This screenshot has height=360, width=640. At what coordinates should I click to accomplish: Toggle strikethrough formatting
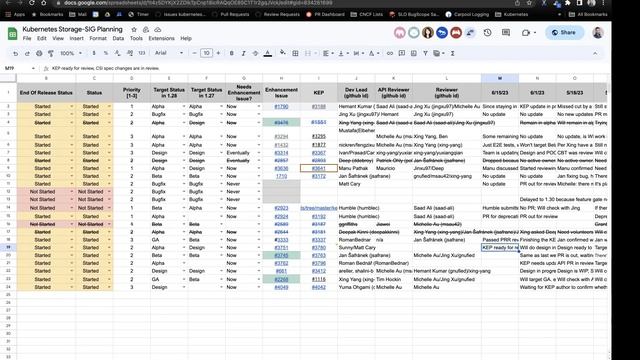pos(255,53)
